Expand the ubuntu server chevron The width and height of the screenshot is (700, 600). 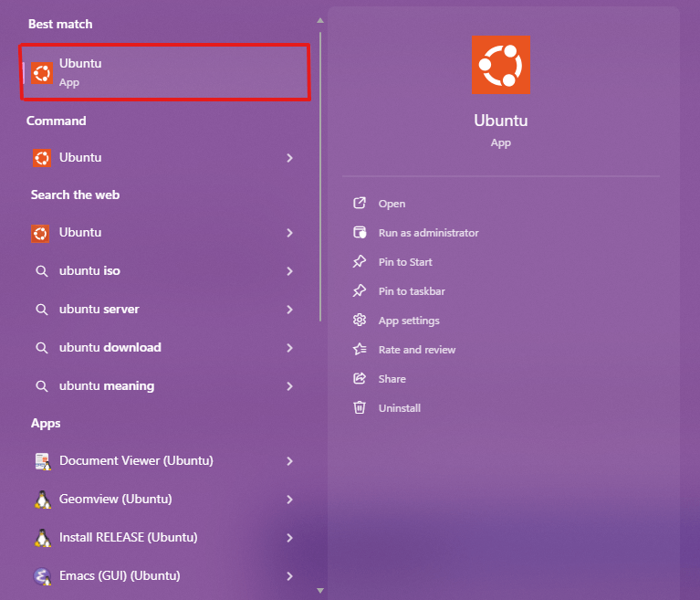pyautogui.click(x=289, y=310)
